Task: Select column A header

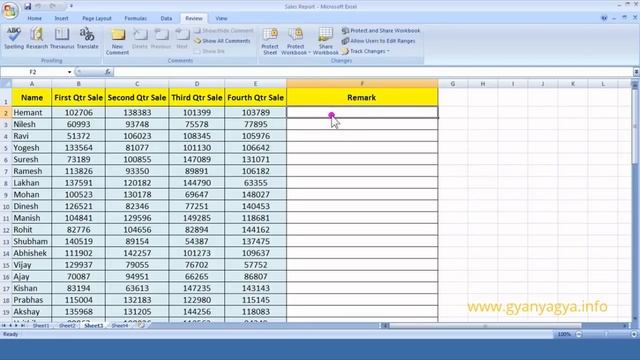Action: click(x=32, y=84)
